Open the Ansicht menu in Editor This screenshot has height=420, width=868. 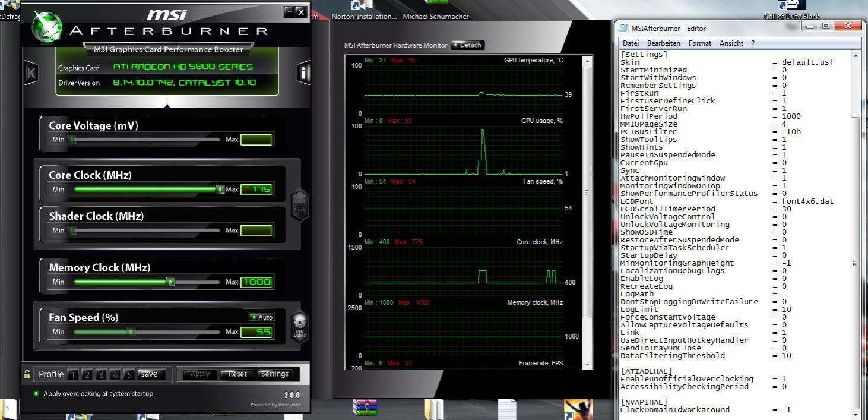click(x=731, y=43)
